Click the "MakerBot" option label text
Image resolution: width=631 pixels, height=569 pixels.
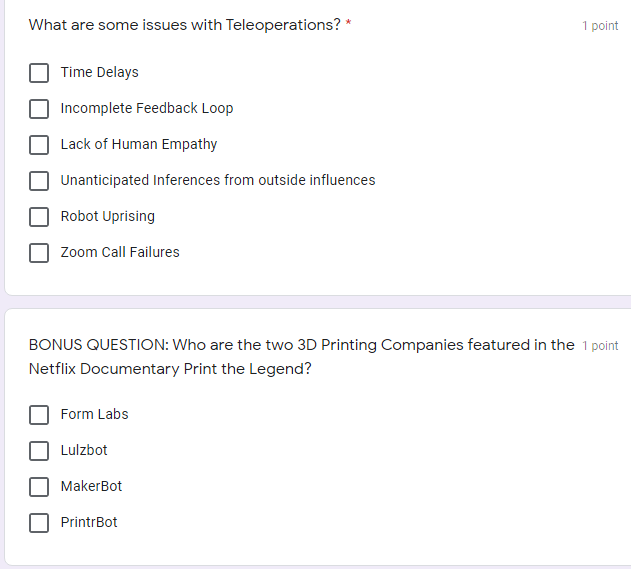[x=91, y=487]
